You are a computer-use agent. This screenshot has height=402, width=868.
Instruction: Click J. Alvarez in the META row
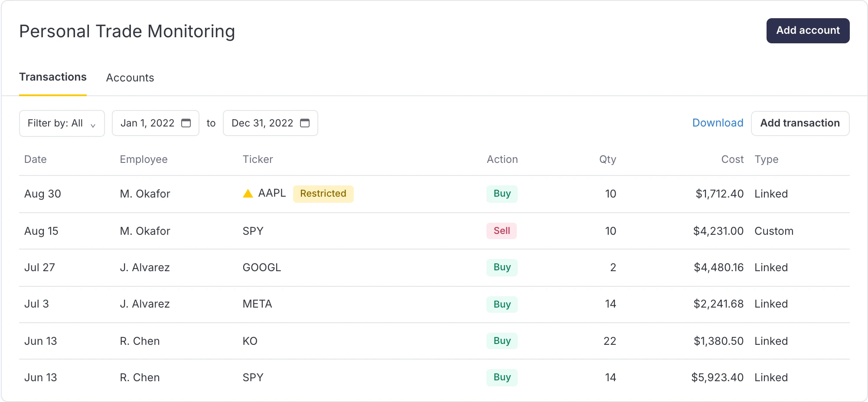(145, 304)
